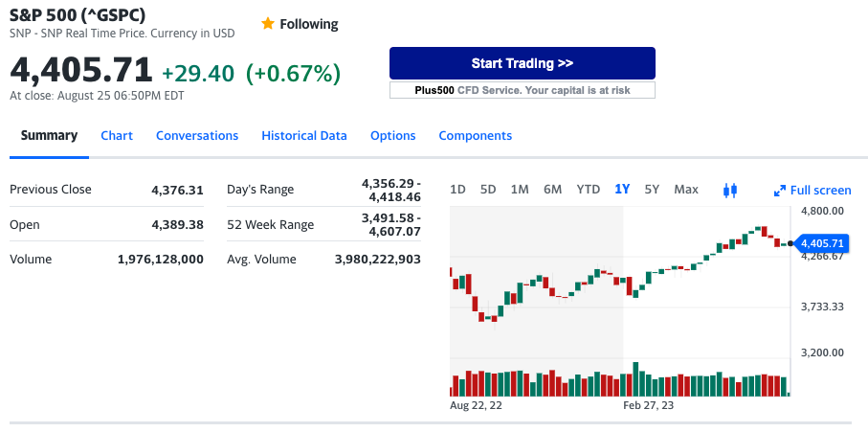Click the SNP Real Time Price subtitle

pos(122,34)
